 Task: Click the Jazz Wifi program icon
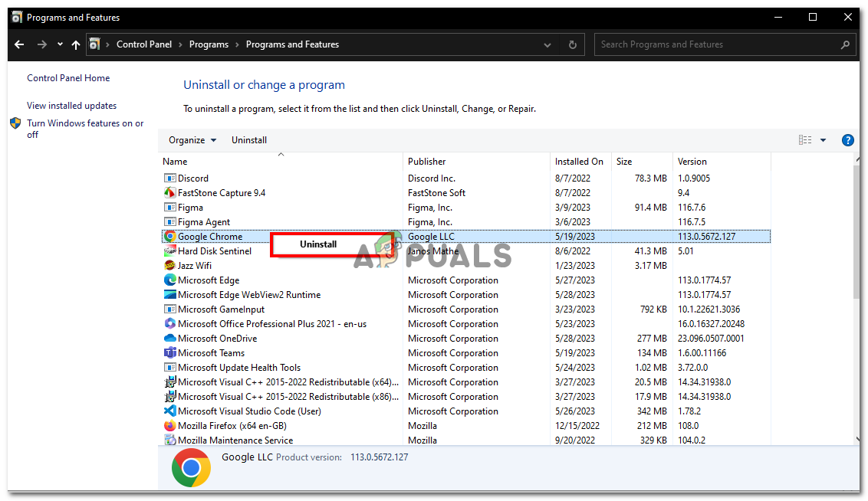click(170, 265)
